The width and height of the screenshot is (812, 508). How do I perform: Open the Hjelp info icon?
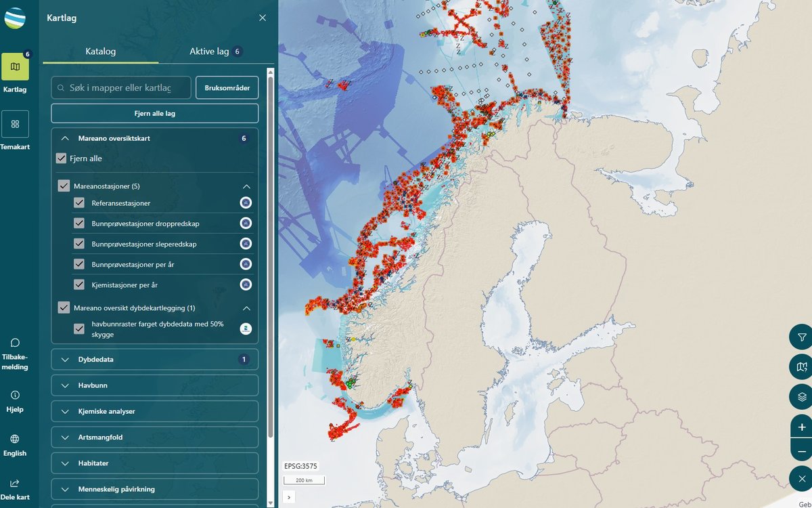click(15, 395)
